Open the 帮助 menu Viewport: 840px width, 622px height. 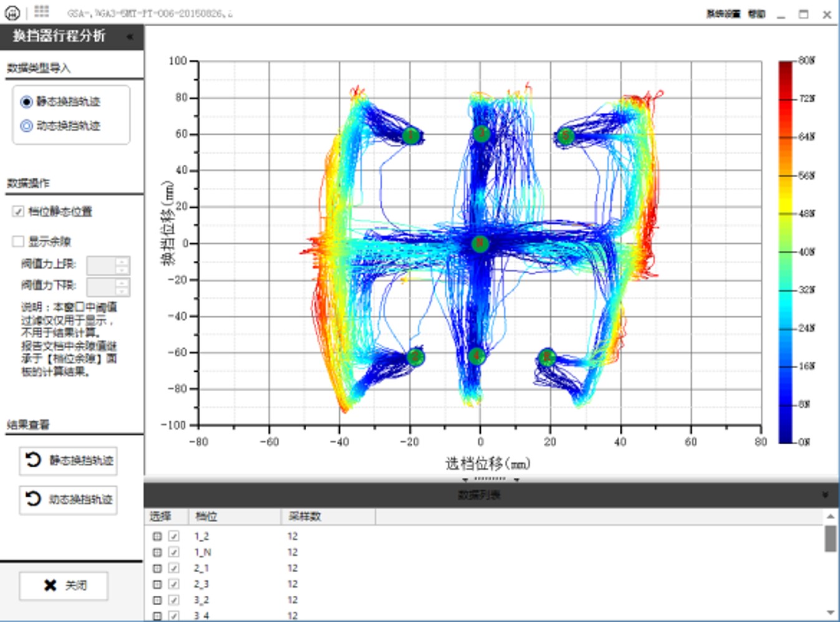click(756, 14)
